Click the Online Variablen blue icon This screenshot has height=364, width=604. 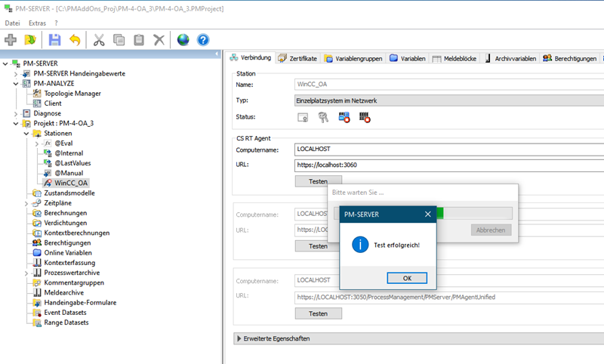(x=37, y=253)
